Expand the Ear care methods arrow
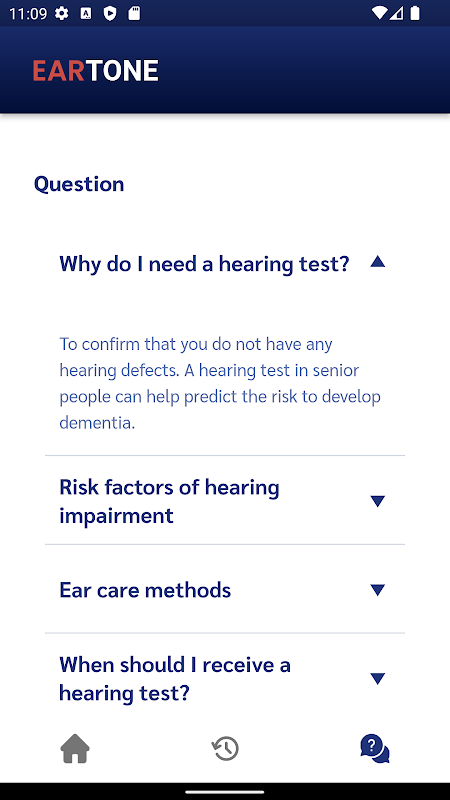The height and width of the screenshot is (800, 450). pyautogui.click(x=378, y=590)
